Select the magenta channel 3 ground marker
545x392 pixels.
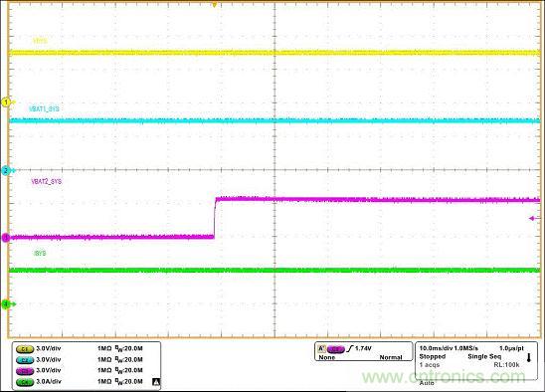6,238
